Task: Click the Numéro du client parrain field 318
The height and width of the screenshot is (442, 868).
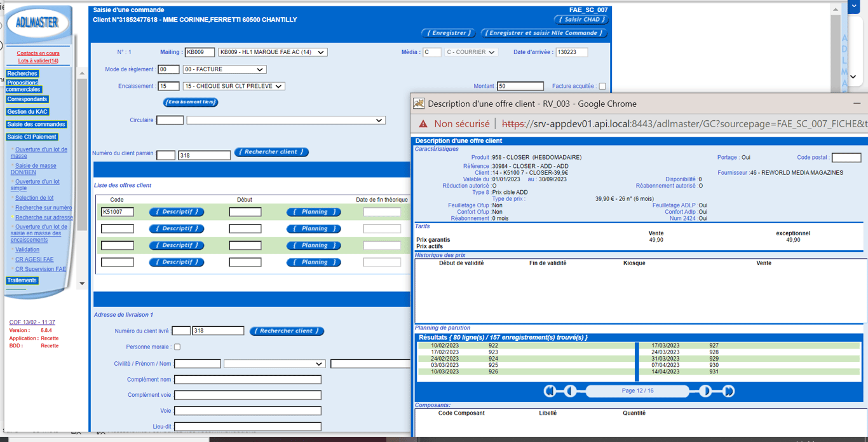Action: pyautogui.click(x=204, y=155)
